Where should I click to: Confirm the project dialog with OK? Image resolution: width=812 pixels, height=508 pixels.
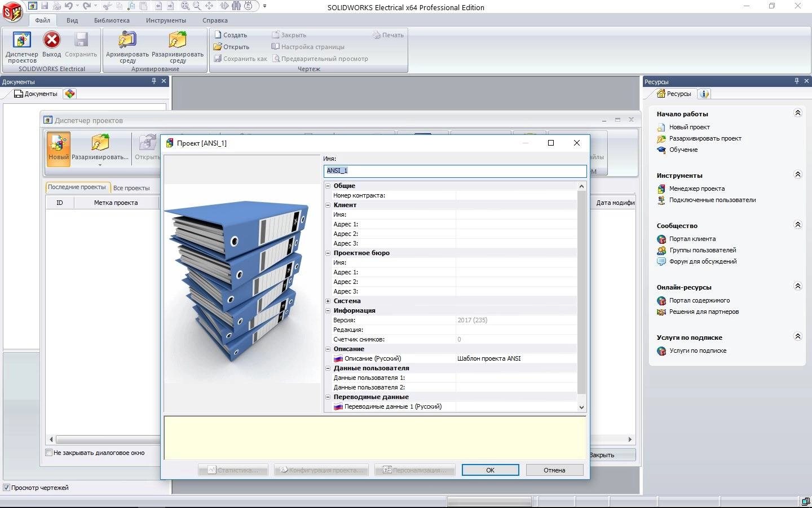tap(491, 470)
